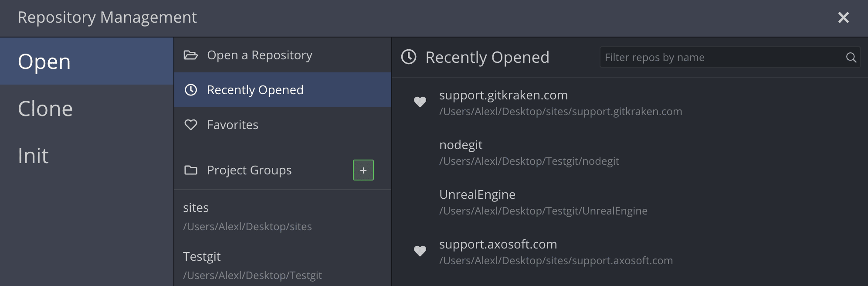Viewport: 868px width, 286px height.
Task: Click the open folder icon beside Open a Repository
Action: coord(190,55)
